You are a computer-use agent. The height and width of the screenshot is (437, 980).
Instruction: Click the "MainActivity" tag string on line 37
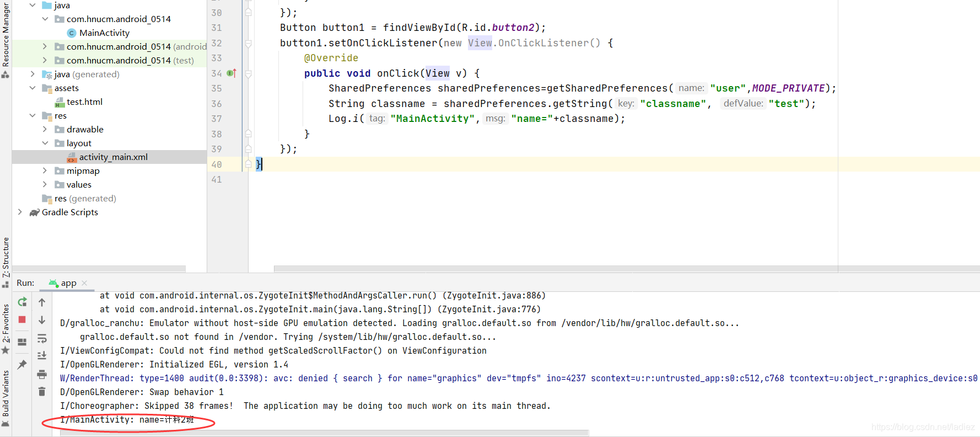point(433,119)
